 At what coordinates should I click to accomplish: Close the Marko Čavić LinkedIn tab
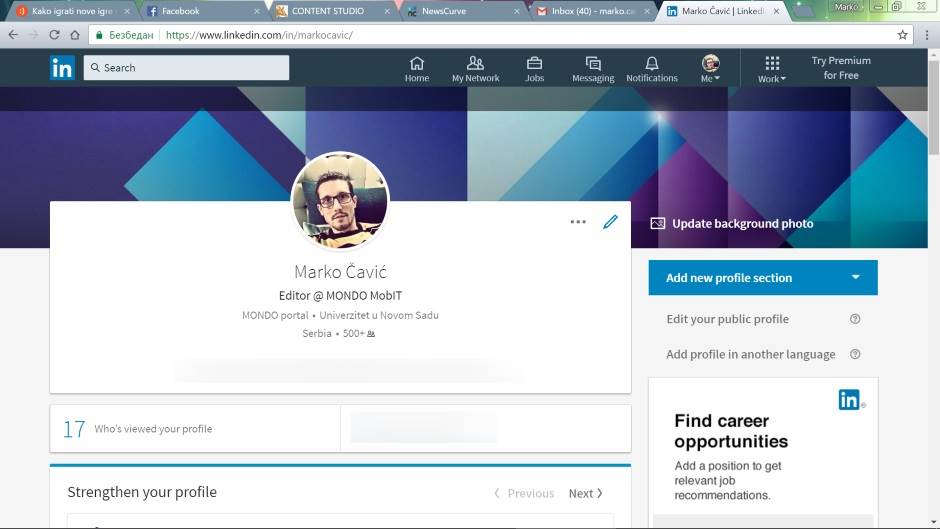[776, 11]
